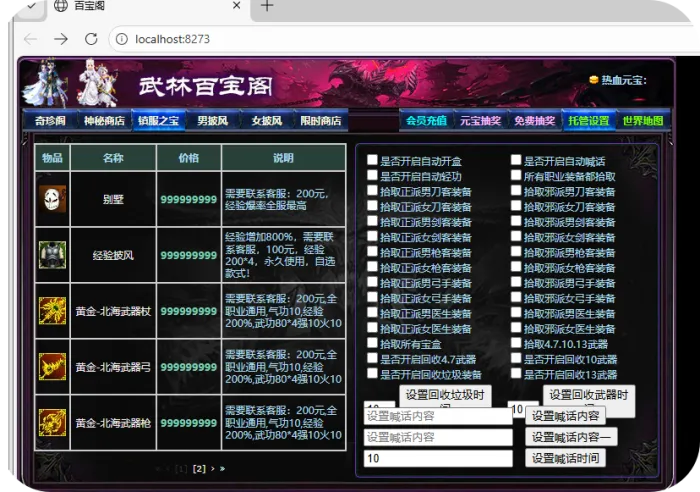
Task: Enable 是否开启自动开盒 checkbox
Action: 372,160
